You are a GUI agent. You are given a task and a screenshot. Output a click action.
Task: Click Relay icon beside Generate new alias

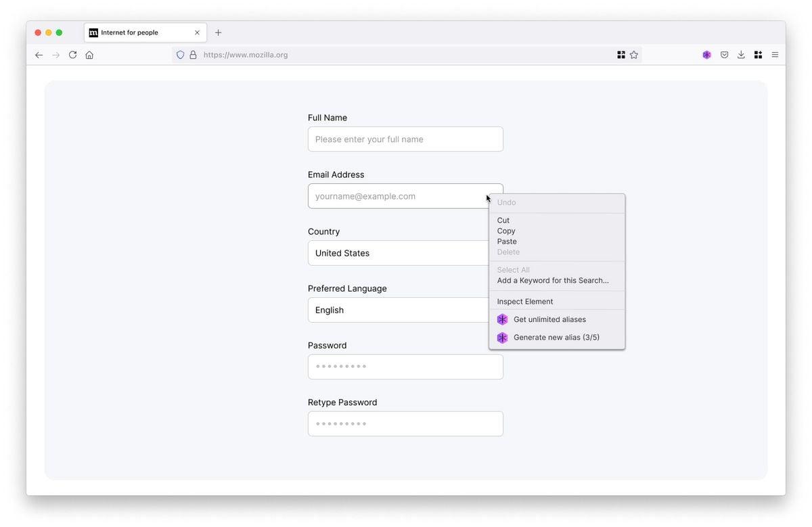coord(502,338)
